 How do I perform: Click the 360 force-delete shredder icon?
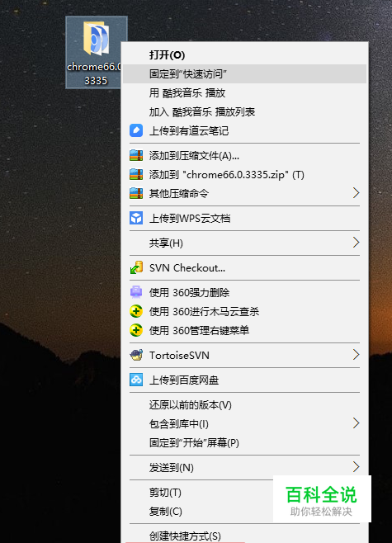(x=136, y=292)
